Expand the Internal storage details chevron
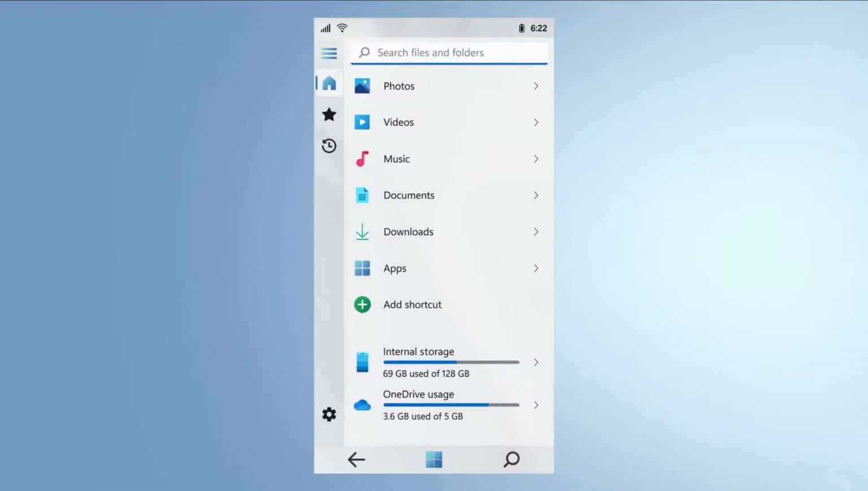The image size is (868, 491). coord(536,362)
